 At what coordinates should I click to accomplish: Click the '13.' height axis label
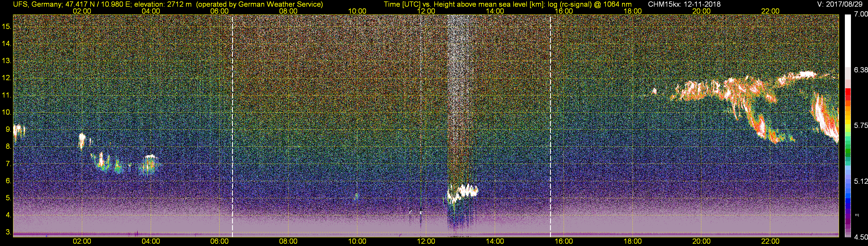(7, 61)
